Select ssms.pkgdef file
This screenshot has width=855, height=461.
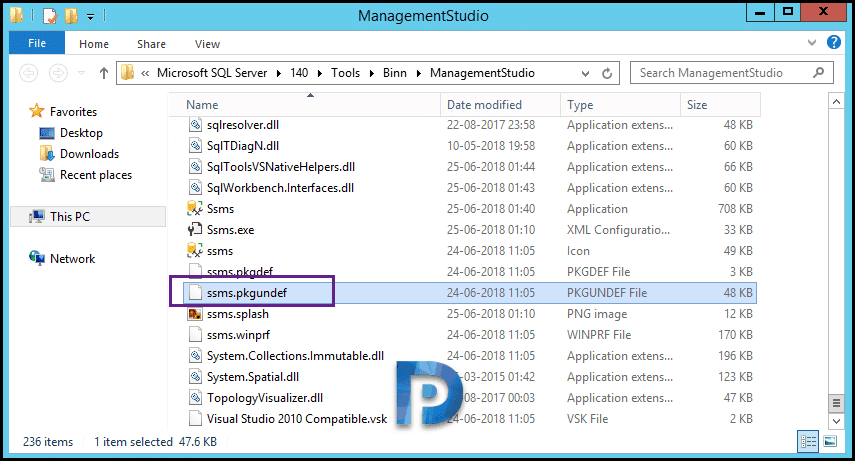tap(239, 272)
